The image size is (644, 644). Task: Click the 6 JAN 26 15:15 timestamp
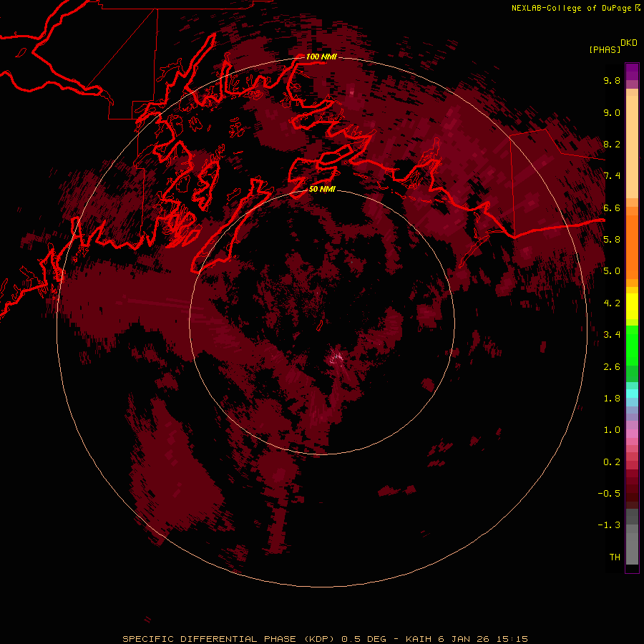pos(483,639)
